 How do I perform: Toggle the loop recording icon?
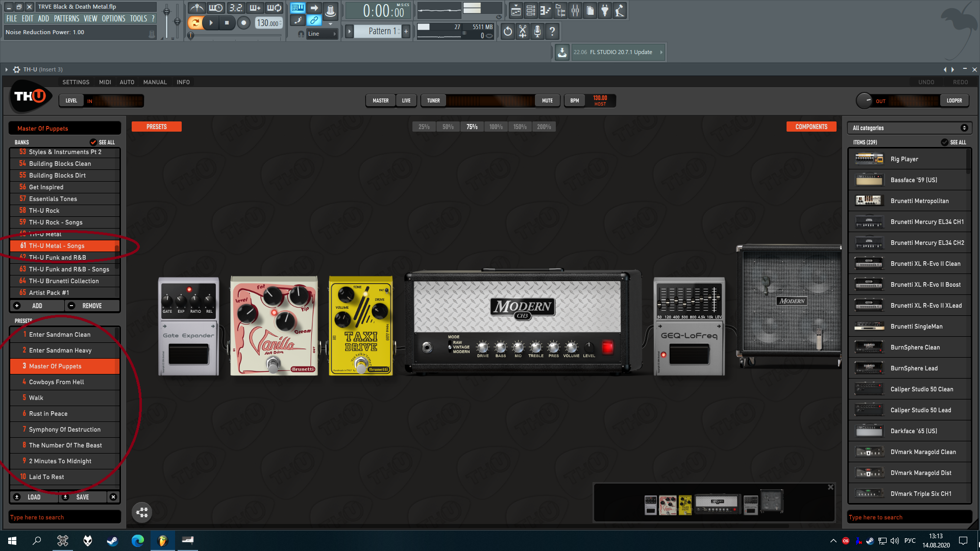[x=274, y=8]
